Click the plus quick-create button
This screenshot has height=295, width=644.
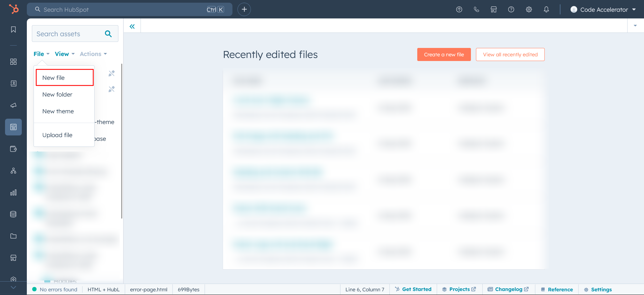[244, 9]
